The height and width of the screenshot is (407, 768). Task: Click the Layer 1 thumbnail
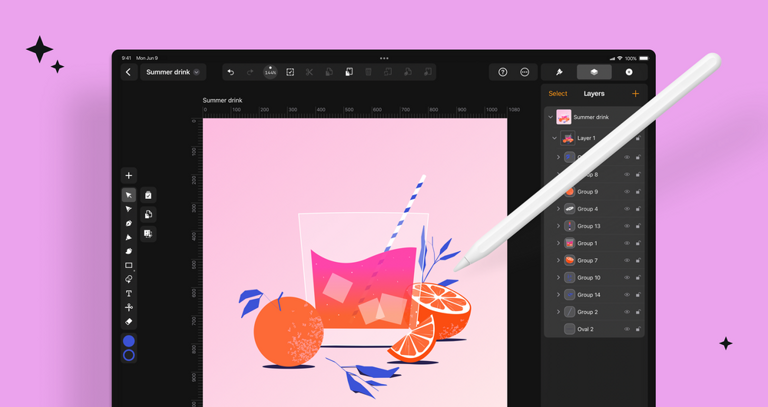568,138
